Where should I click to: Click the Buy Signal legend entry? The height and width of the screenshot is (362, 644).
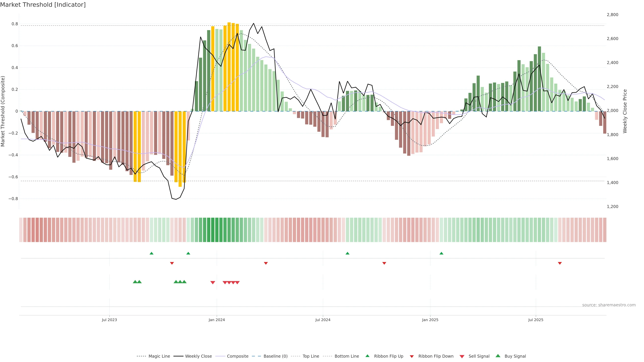pyautogui.click(x=515, y=356)
